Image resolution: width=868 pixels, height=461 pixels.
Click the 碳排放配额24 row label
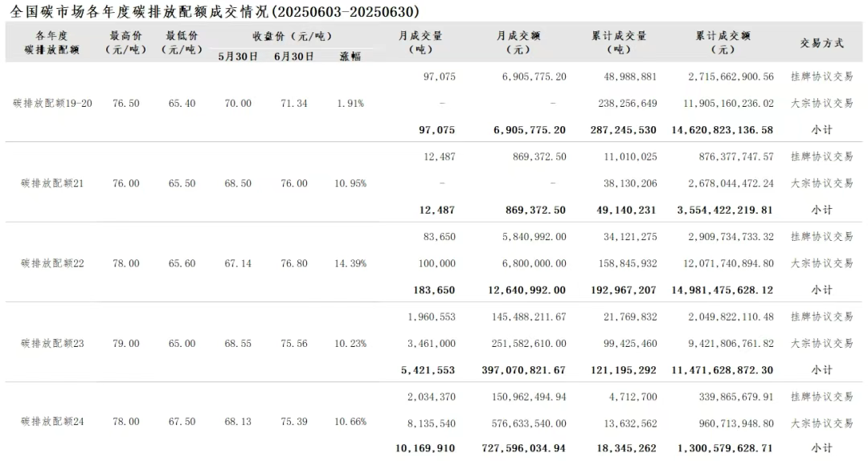[52, 422]
